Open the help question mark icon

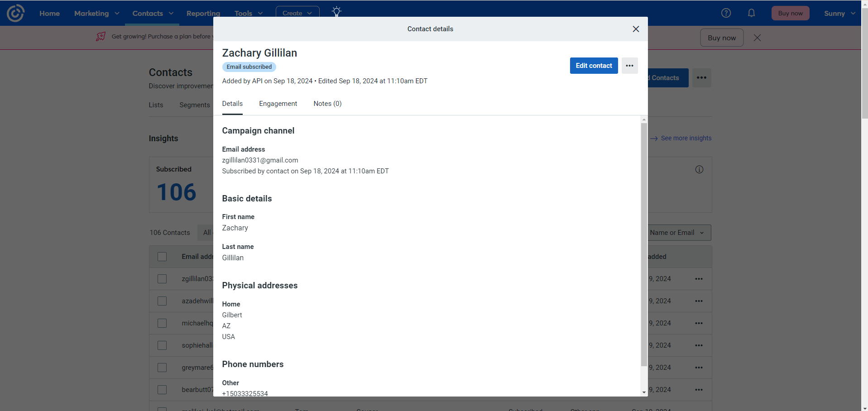click(x=726, y=13)
